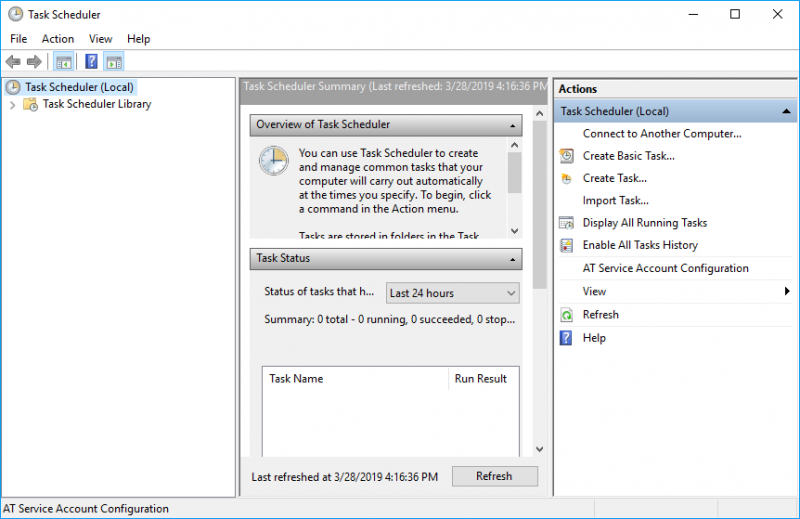Click the Actions pane title
Image resolution: width=800 pixels, height=519 pixels.
point(578,89)
